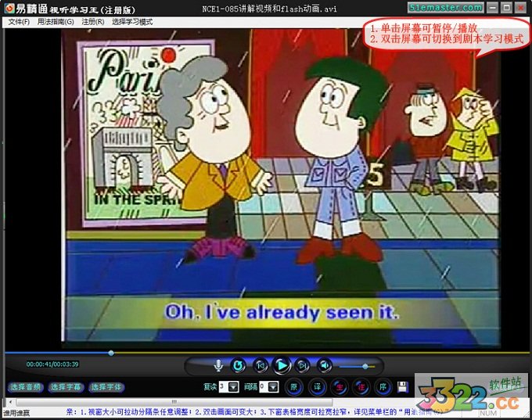Open the 选择学习模式 menu
The width and height of the screenshot is (532, 420).
coord(132,22)
